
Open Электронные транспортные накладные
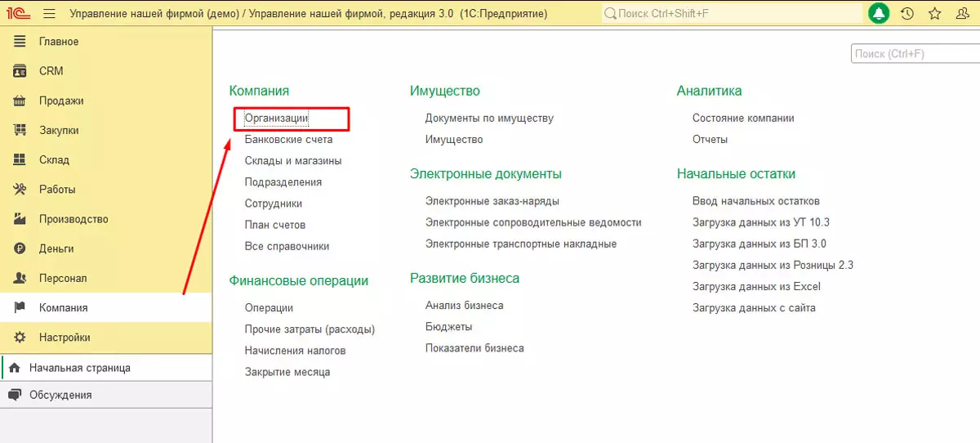[521, 244]
